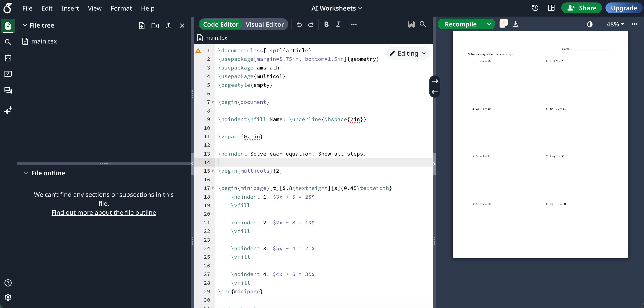Click the new folder icon in File tree
This screenshot has width=644, height=308.
coord(155,26)
